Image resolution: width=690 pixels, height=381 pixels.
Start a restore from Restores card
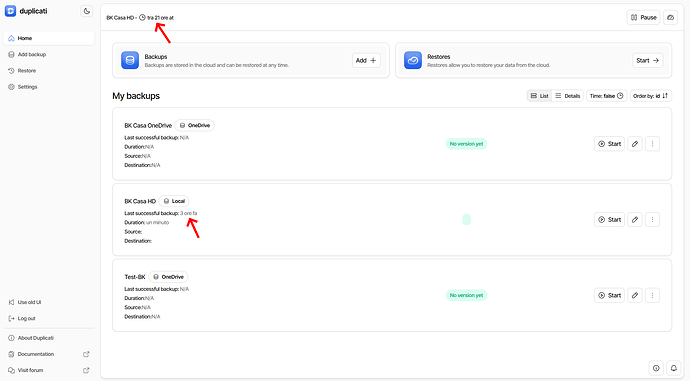[647, 60]
